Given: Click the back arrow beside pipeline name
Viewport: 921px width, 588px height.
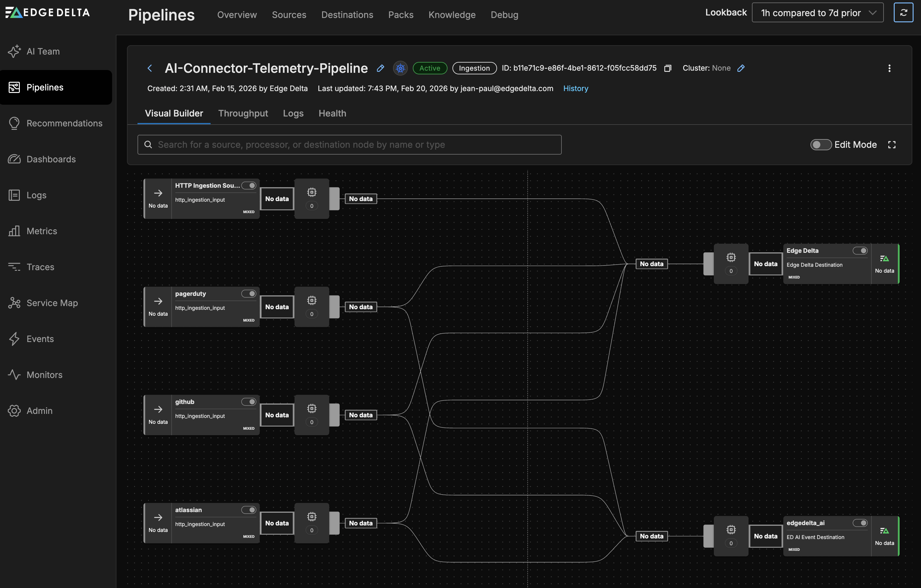Looking at the screenshot, I should point(150,68).
